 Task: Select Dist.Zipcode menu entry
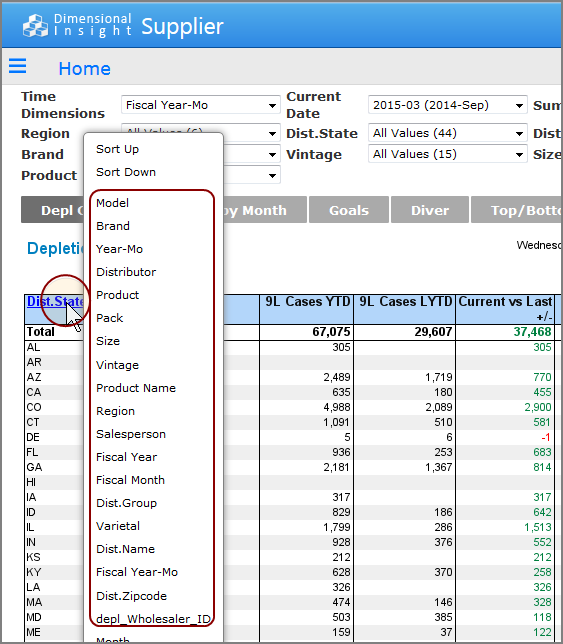(x=131, y=596)
